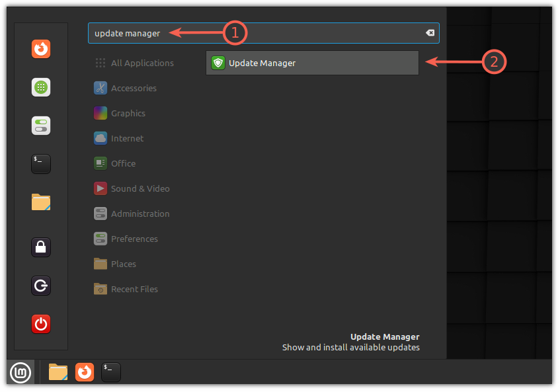Click the Places folder icon
This screenshot has width=560, height=392.
[100, 264]
